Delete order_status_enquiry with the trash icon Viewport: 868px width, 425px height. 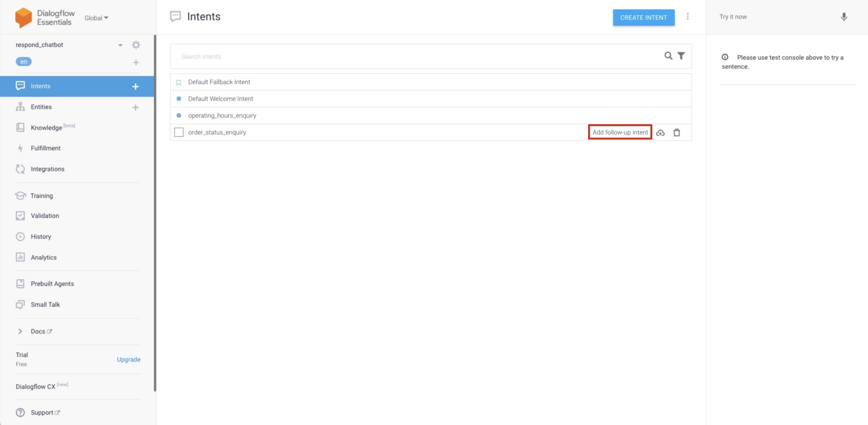[x=677, y=132]
